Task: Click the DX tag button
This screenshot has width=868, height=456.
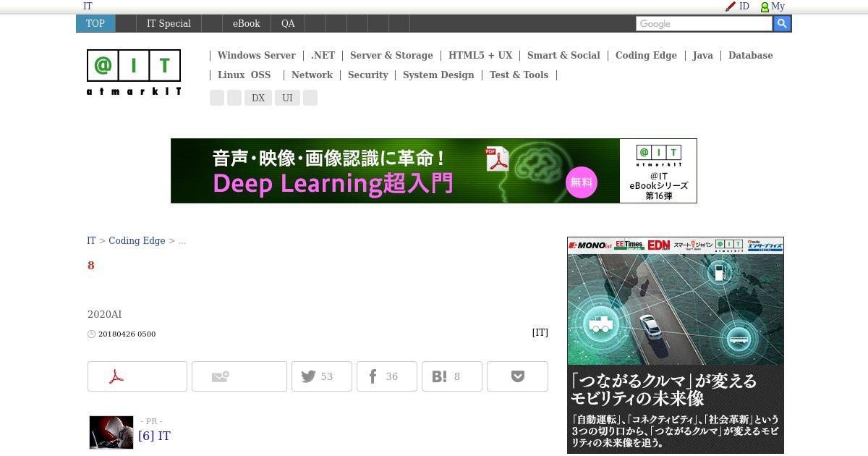Action: point(258,98)
